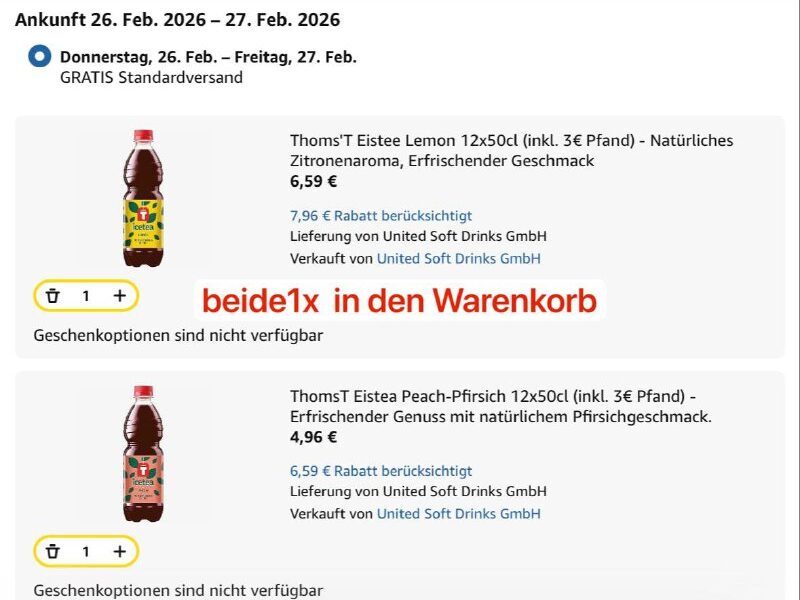
Task: Click the bold 6,59 € Lemon price
Action: 314,181
